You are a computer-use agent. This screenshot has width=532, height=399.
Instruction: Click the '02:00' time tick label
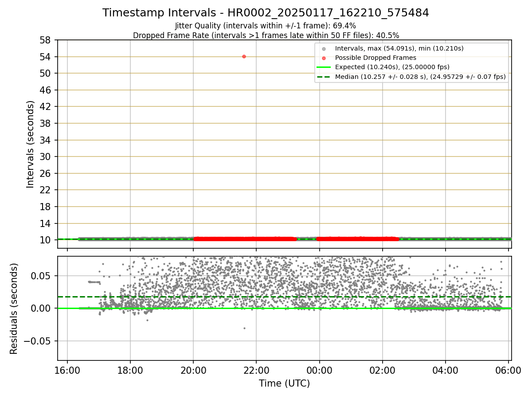[383, 371]
